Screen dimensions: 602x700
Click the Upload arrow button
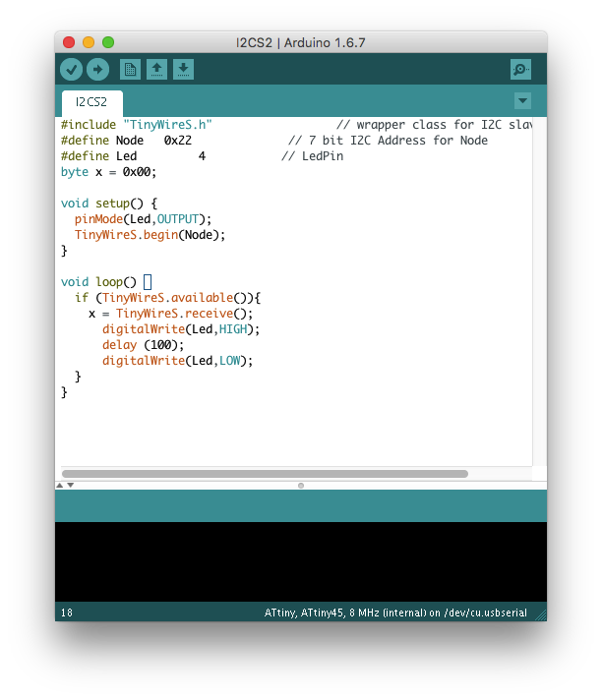tap(97, 70)
